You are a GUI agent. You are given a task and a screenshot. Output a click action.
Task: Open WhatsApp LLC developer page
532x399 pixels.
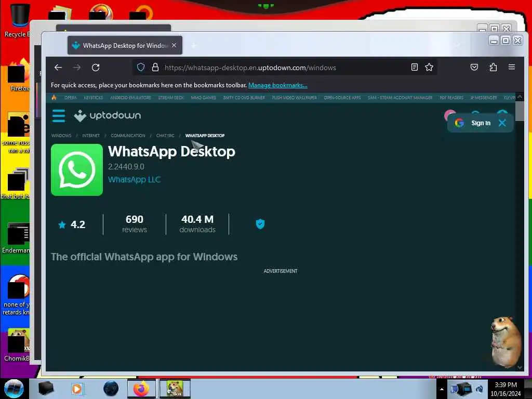134,179
